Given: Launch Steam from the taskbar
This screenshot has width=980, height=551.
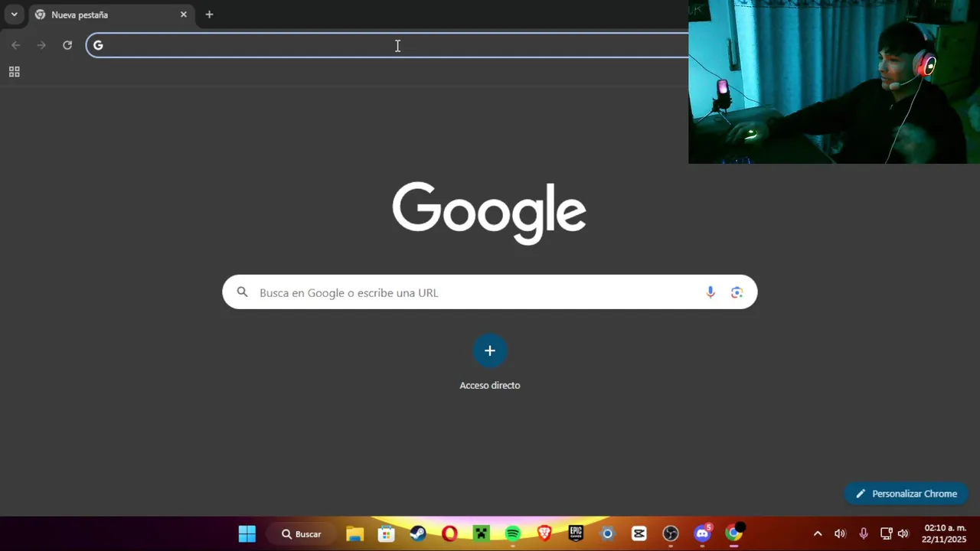Looking at the screenshot, I should click(418, 533).
